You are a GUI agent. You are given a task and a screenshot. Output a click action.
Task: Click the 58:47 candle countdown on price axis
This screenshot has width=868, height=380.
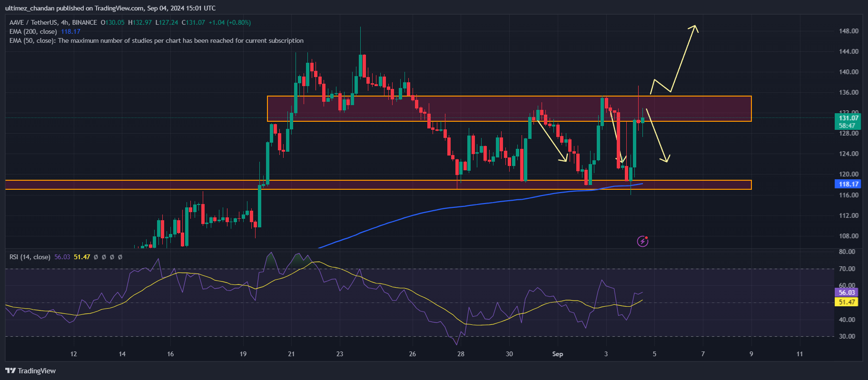coord(848,126)
